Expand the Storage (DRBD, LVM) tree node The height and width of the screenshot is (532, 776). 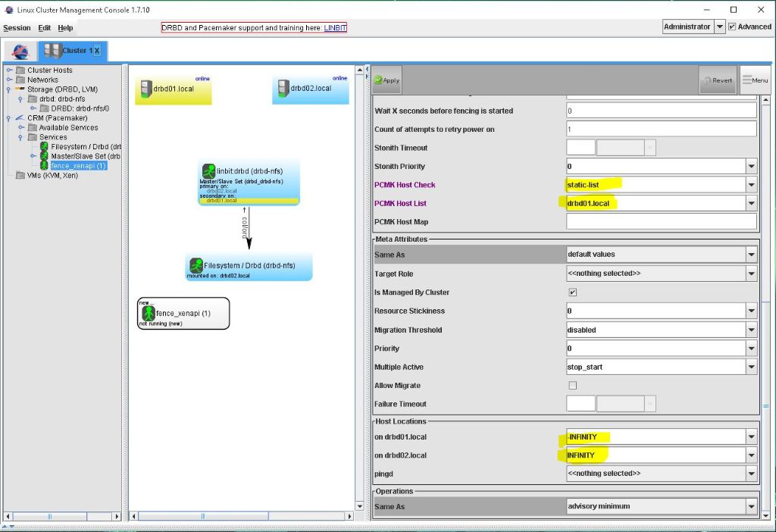[x=9, y=89]
